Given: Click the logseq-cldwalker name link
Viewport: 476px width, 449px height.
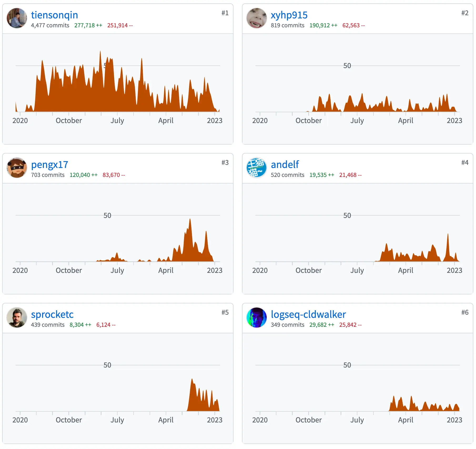Looking at the screenshot, I should pos(308,314).
